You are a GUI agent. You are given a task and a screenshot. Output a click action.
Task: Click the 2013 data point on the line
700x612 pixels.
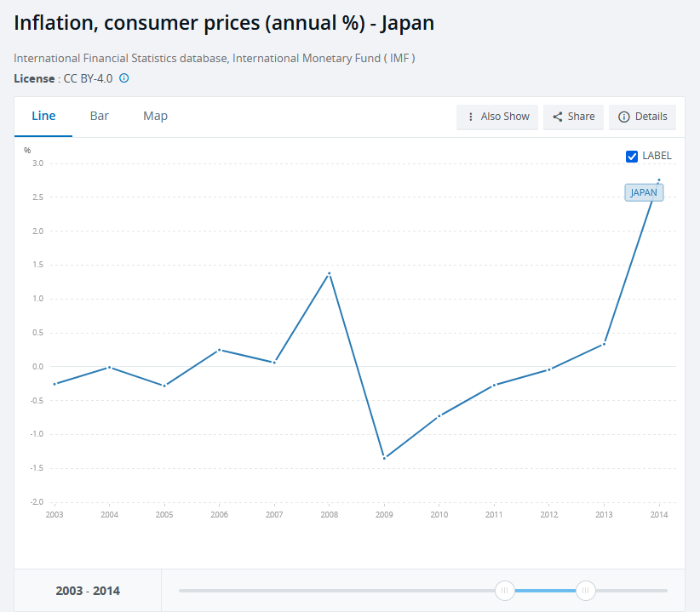pyautogui.click(x=604, y=344)
